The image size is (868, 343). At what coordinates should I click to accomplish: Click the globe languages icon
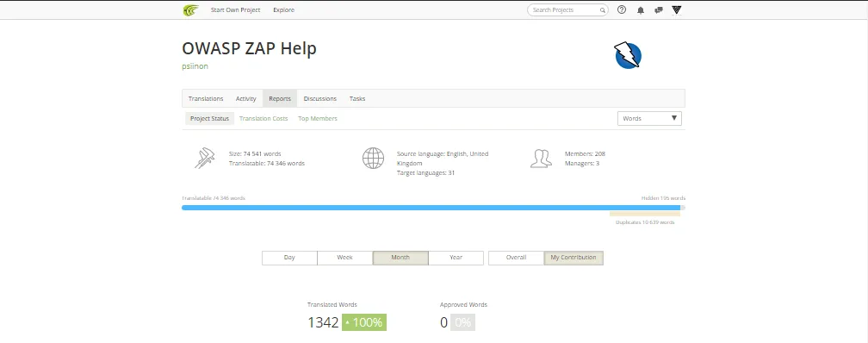click(373, 158)
